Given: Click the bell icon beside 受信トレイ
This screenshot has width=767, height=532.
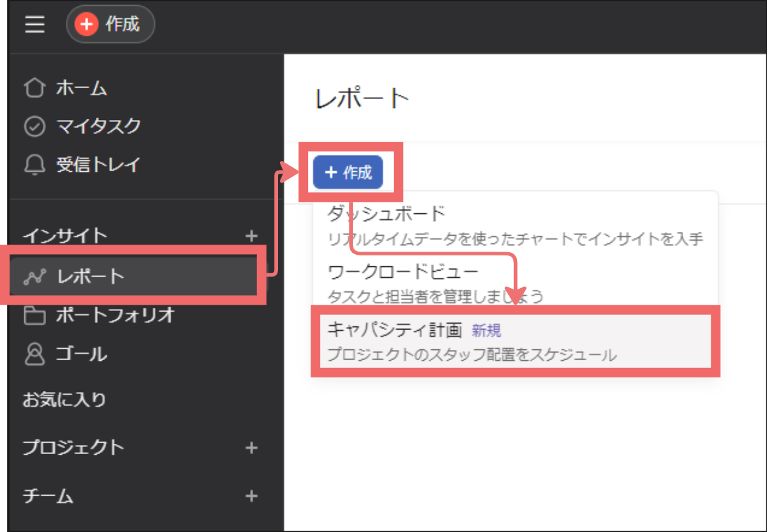Looking at the screenshot, I should [x=35, y=165].
